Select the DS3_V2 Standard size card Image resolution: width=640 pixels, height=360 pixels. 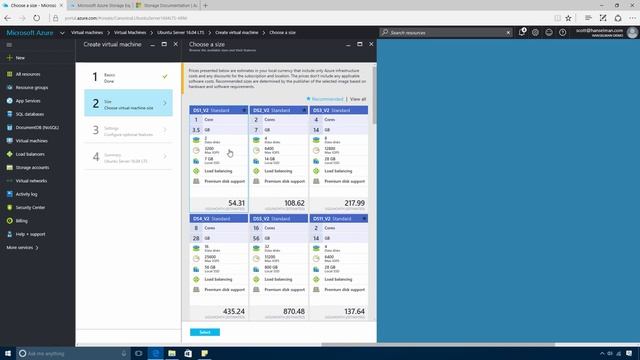(338, 159)
